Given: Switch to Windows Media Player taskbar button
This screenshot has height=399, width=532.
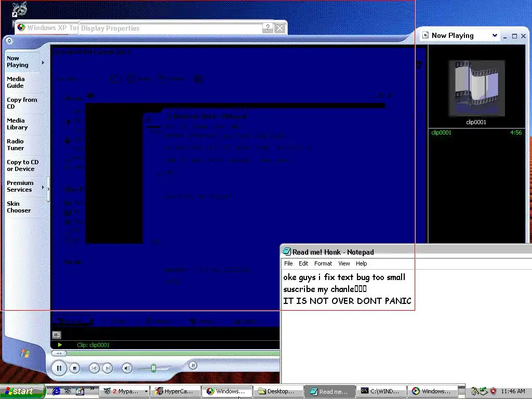Looking at the screenshot, I should tap(433, 391).
